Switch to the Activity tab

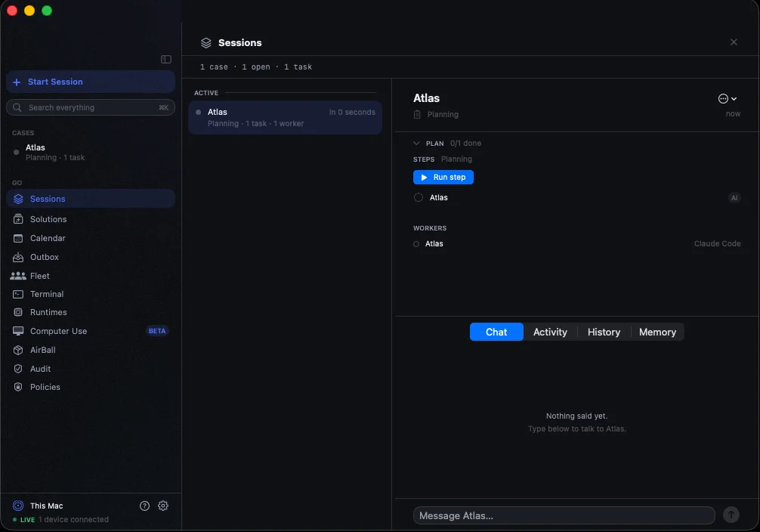click(550, 332)
